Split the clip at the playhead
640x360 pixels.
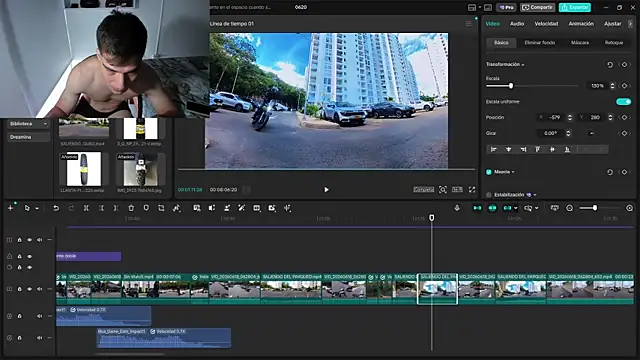point(86,208)
